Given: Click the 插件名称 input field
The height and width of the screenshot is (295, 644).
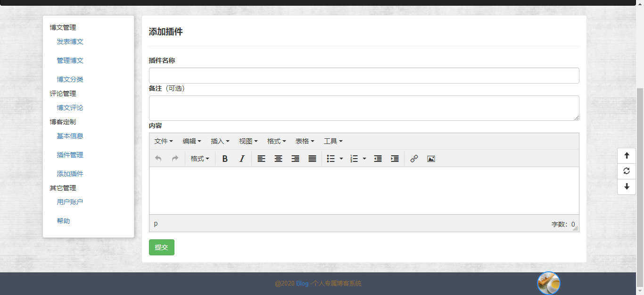Looking at the screenshot, I should pos(363,76).
